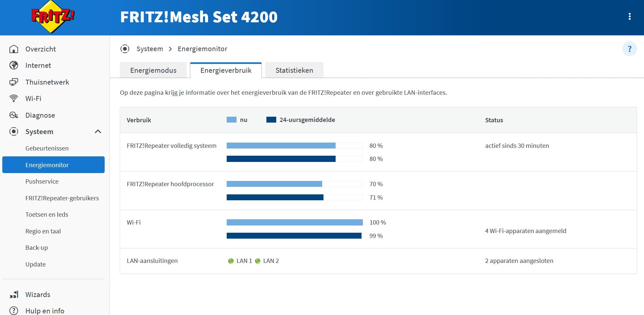Open the Toetsen en leds page
This screenshot has height=315, width=644.
(47, 214)
